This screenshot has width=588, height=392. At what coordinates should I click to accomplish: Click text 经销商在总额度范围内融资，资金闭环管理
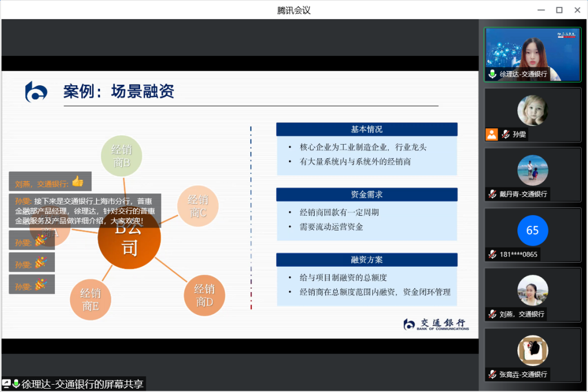375,292
